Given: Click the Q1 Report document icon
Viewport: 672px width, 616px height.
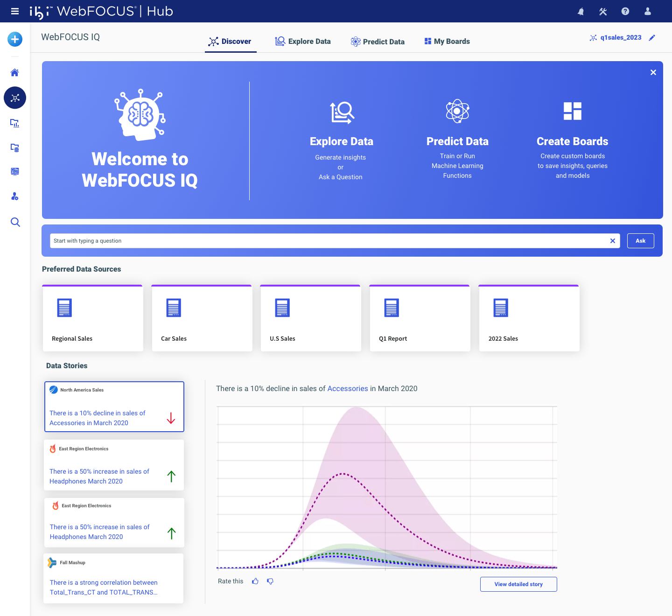Looking at the screenshot, I should (x=392, y=308).
